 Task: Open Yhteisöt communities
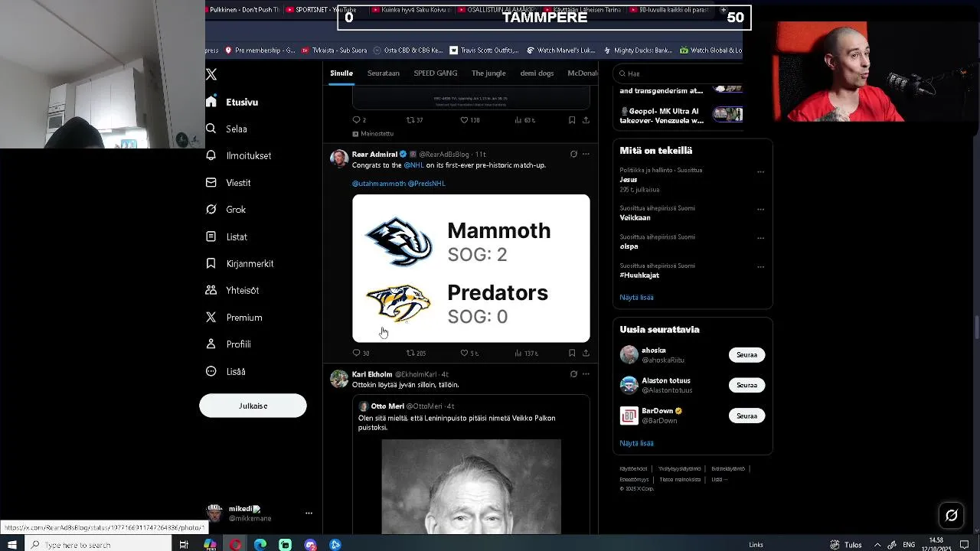coord(233,291)
